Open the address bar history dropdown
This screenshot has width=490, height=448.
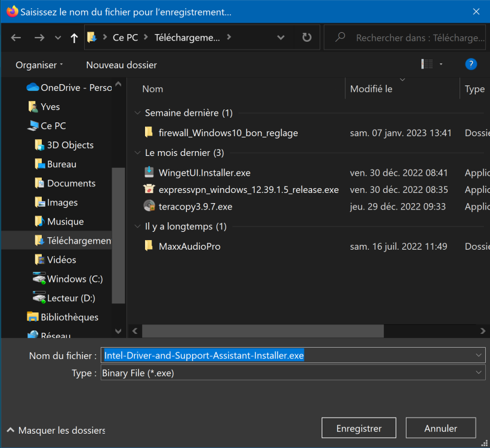281,38
